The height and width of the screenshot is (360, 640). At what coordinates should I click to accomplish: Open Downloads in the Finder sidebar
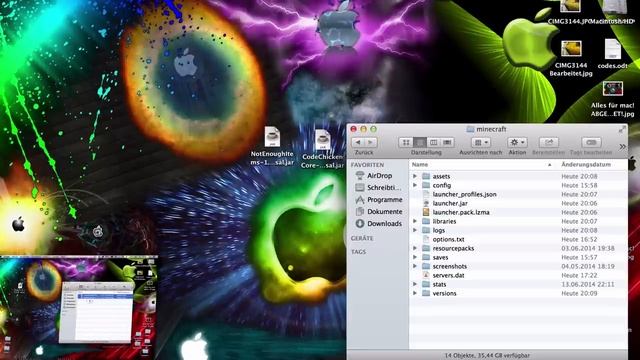pos(378,224)
